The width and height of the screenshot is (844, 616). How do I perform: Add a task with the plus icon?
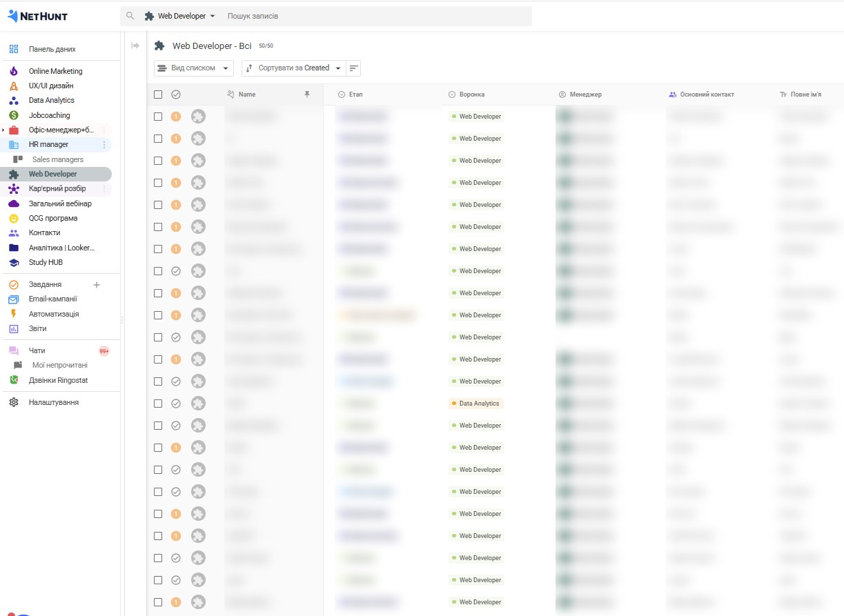pyautogui.click(x=97, y=285)
